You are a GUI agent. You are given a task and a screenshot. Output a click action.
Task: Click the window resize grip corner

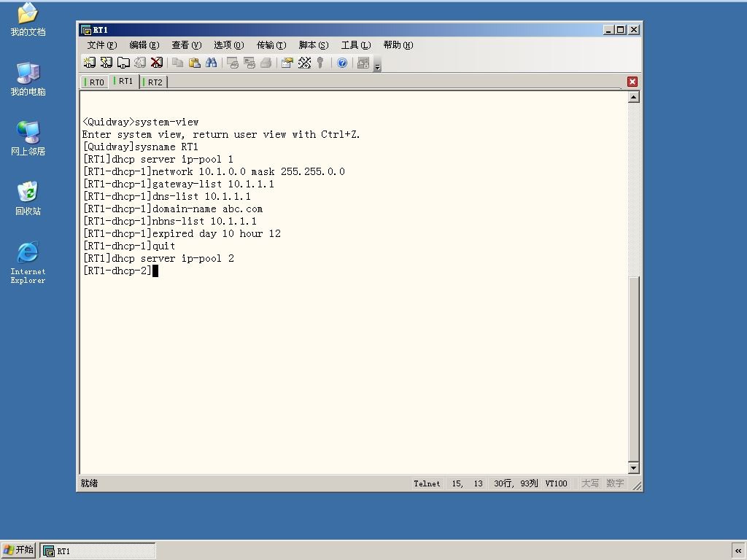coord(636,485)
